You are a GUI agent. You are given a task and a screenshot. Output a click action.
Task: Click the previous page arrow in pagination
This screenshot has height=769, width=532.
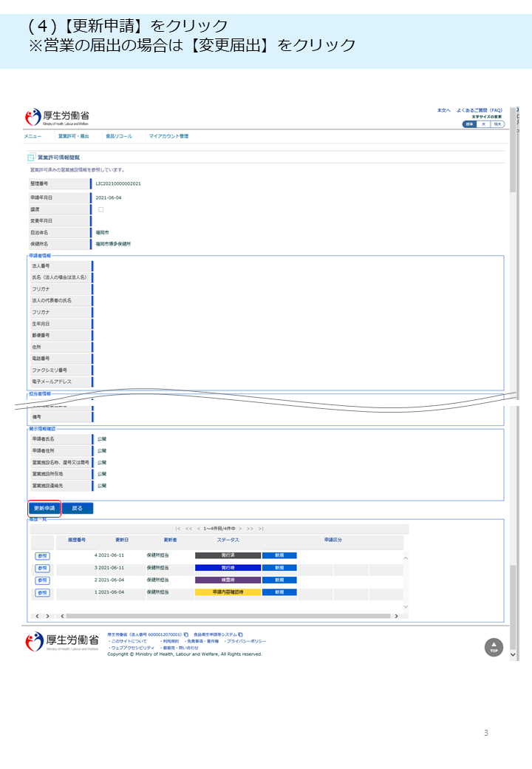coord(198,529)
